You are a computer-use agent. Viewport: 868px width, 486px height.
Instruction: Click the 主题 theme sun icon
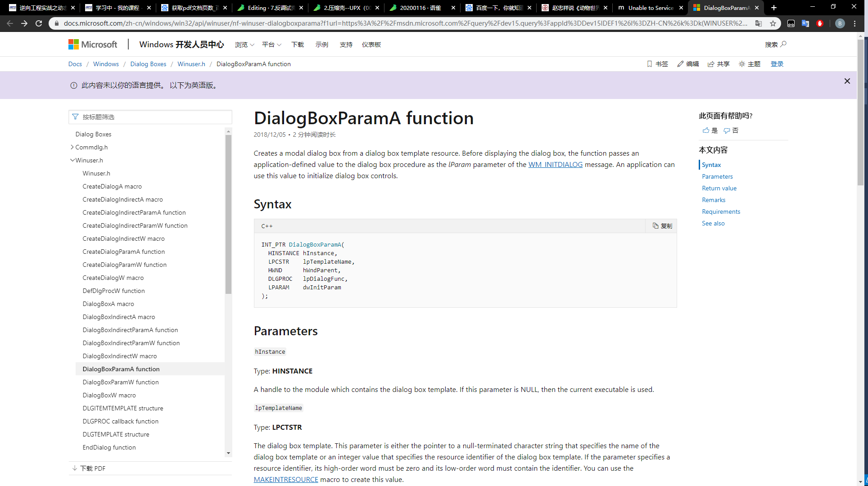(742, 64)
